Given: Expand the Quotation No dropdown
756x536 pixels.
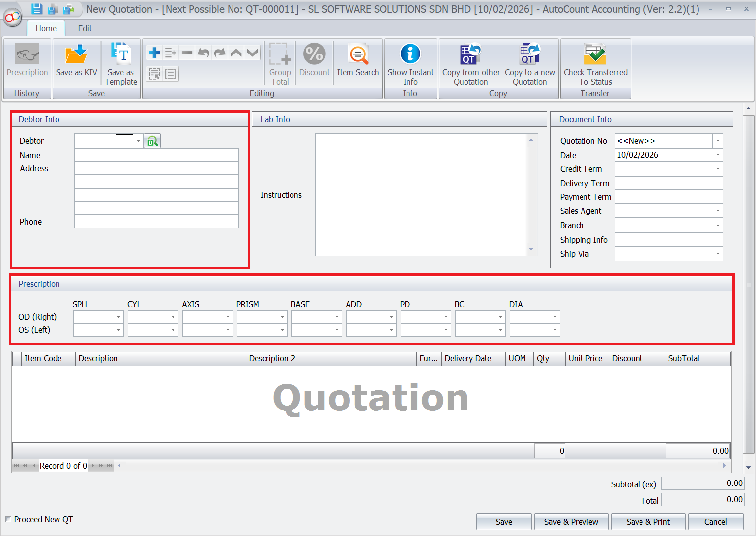Looking at the screenshot, I should pyautogui.click(x=717, y=141).
